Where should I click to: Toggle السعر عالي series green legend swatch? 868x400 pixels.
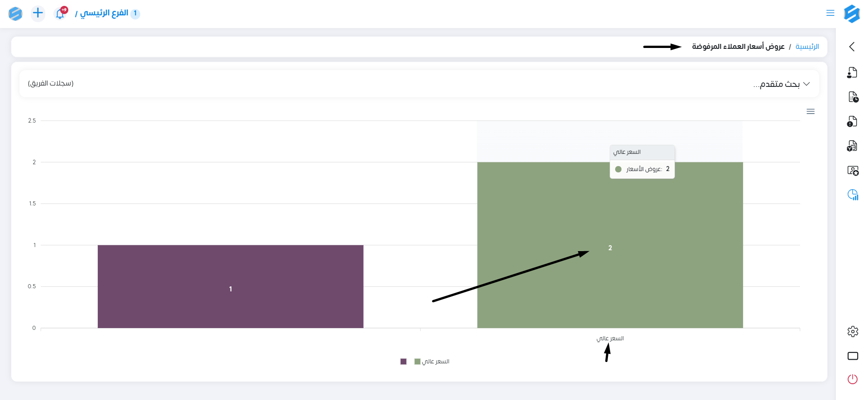pyautogui.click(x=417, y=362)
